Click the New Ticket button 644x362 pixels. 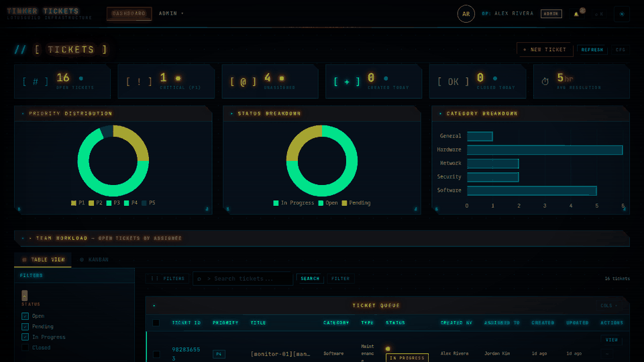[x=544, y=50]
